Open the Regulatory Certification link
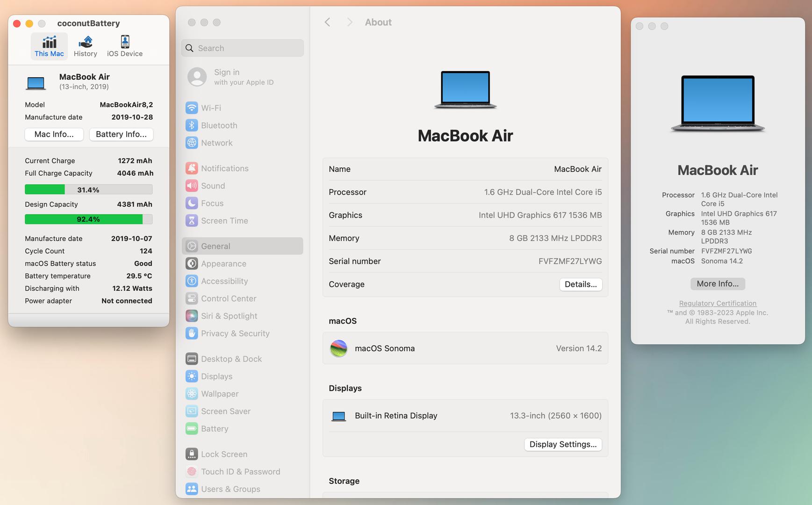The width and height of the screenshot is (812, 505). click(x=717, y=303)
